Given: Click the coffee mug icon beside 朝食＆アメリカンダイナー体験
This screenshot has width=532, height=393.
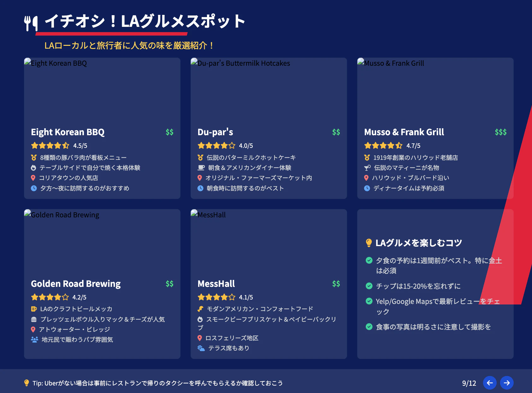Looking at the screenshot, I should tap(201, 167).
